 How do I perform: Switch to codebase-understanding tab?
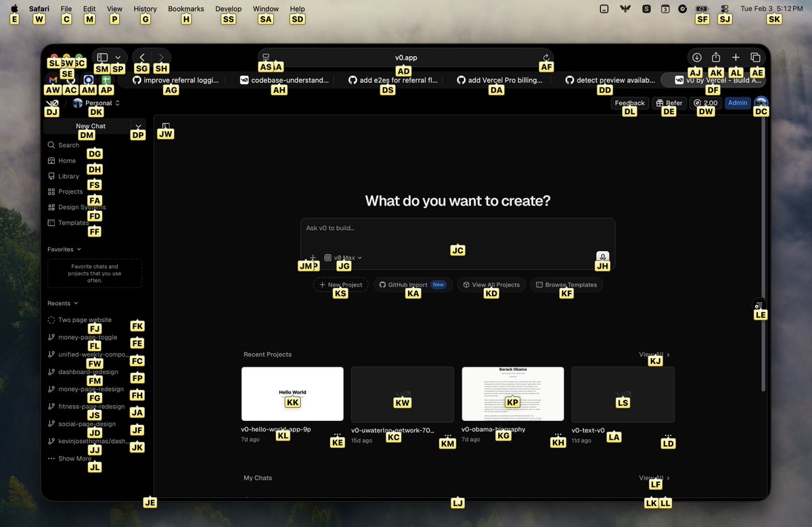[x=284, y=80]
